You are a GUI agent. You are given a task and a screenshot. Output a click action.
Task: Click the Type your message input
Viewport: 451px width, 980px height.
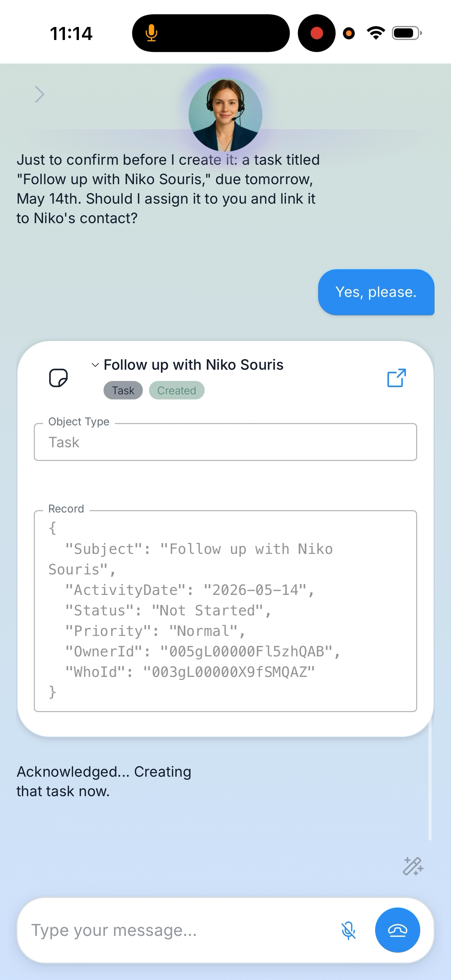coord(179,930)
